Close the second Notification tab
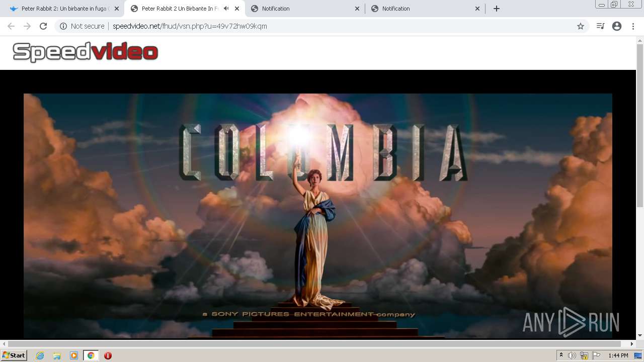Image resolution: width=644 pixels, height=362 pixels. 477,9
